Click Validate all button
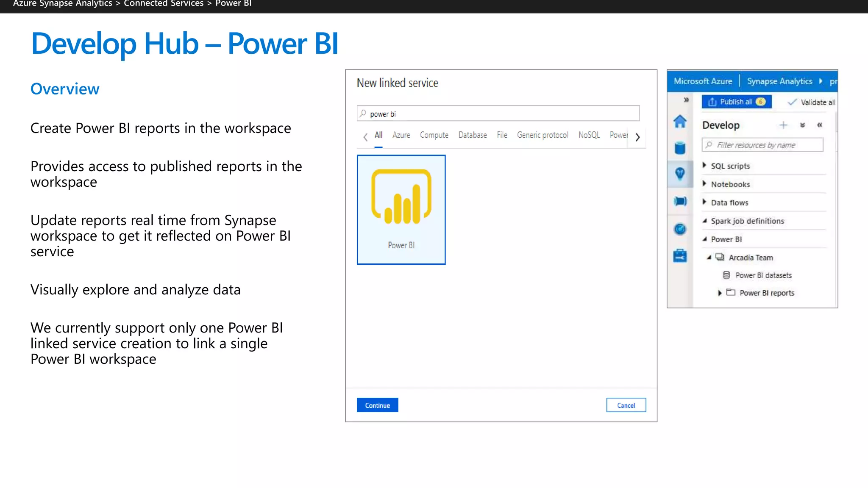This screenshot has width=868, height=488. pos(812,102)
